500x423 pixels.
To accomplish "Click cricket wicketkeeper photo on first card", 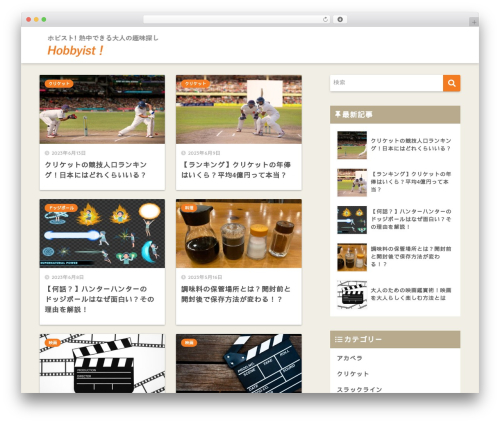I will (102, 109).
